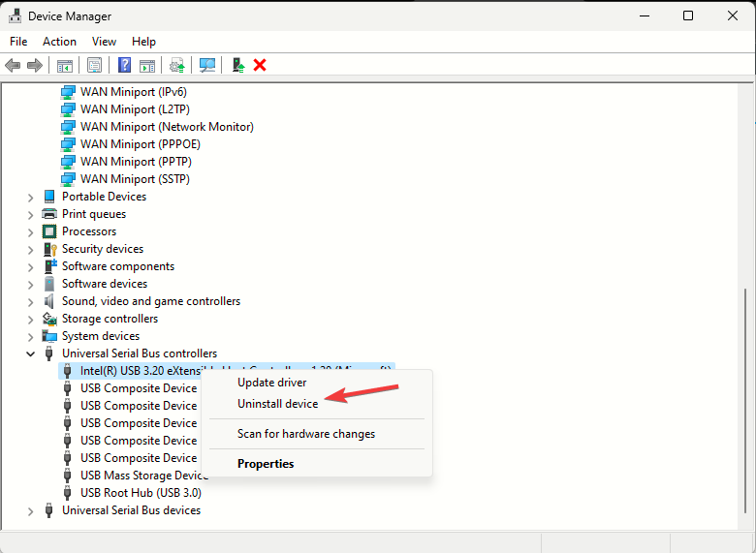Click the red X Uninstall device toolbar icon
This screenshot has height=553, width=756.
tap(260, 65)
